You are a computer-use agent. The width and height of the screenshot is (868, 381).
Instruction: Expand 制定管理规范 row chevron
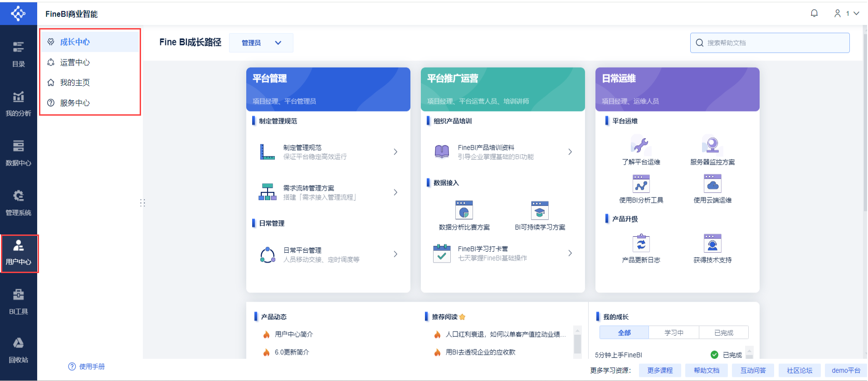point(395,152)
